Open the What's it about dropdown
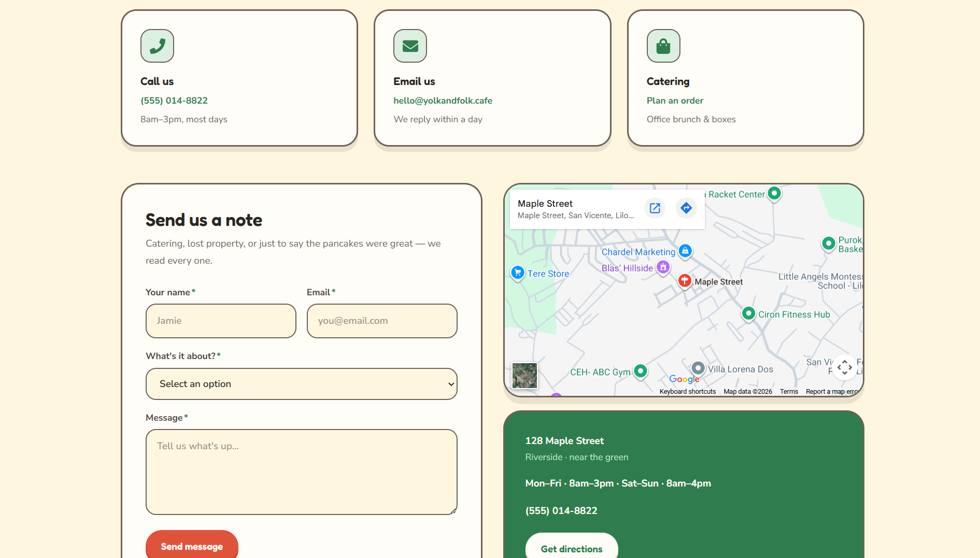 click(302, 384)
